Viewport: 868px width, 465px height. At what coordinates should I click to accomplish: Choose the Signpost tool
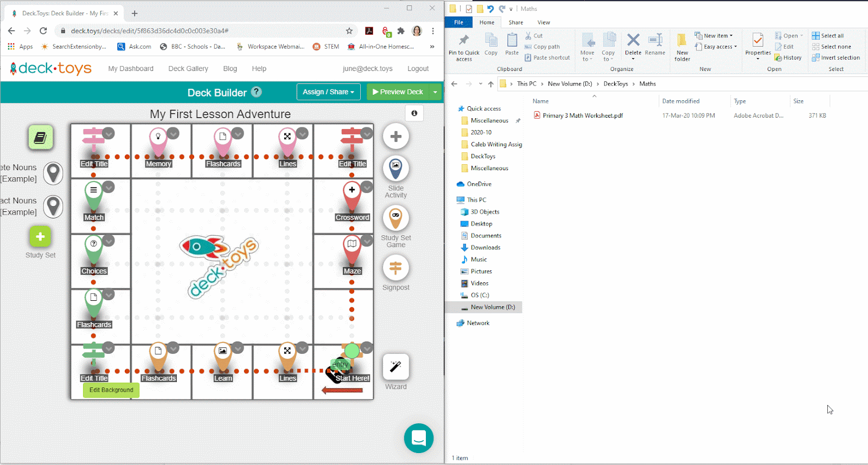pyautogui.click(x=395, y=268)
